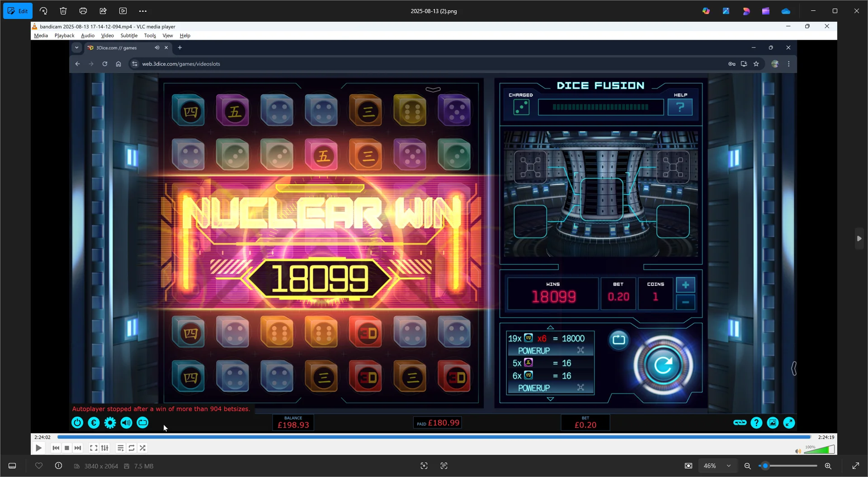Viewport: 868px width, 477px height.
Task: Bookmark the page with star icon
Action: pyautogui.click(x=756, y=64)
